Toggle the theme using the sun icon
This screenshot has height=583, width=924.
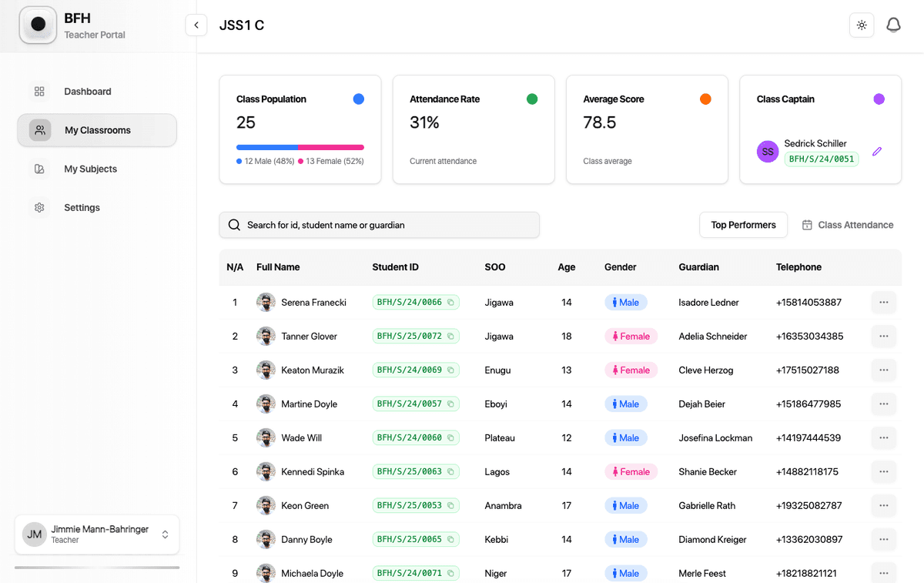[861, 25]
